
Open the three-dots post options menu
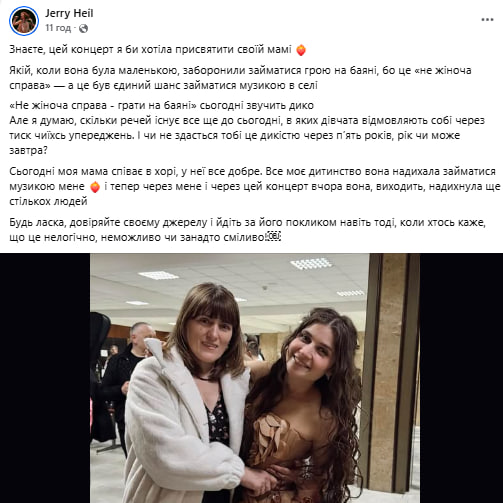487,20
